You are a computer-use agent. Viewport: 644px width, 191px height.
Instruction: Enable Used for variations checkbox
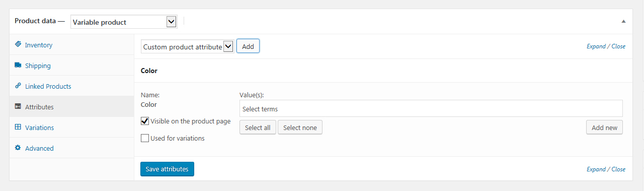pyautogui.click(x=145, y=138)
